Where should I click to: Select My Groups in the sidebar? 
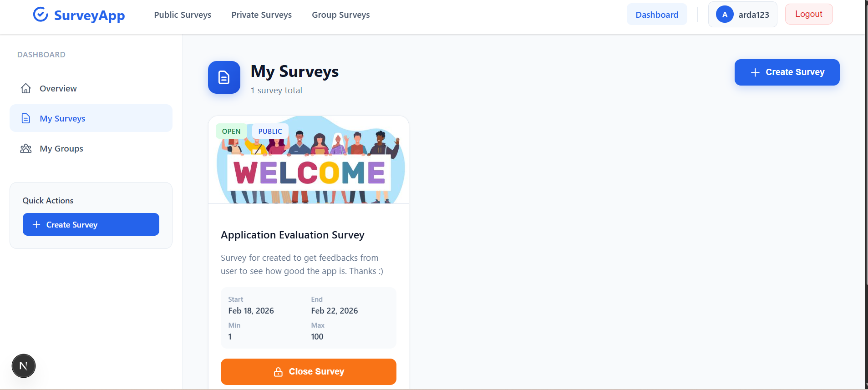click(61, 148)
